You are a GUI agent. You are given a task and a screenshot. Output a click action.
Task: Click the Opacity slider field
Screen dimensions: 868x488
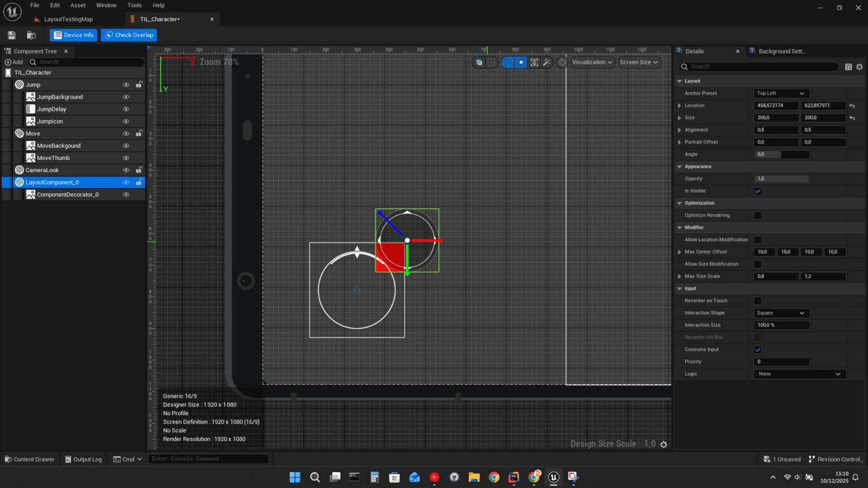[782, 179]
